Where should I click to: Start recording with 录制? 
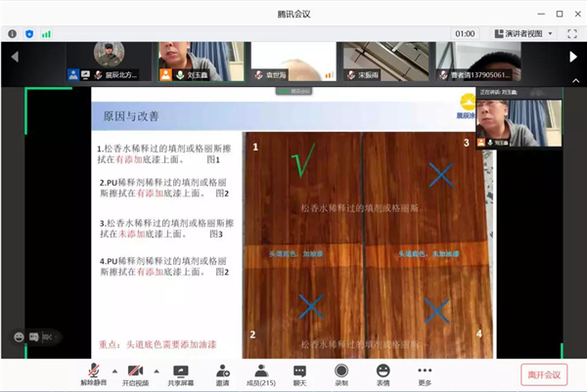click(x=341, y=374)
